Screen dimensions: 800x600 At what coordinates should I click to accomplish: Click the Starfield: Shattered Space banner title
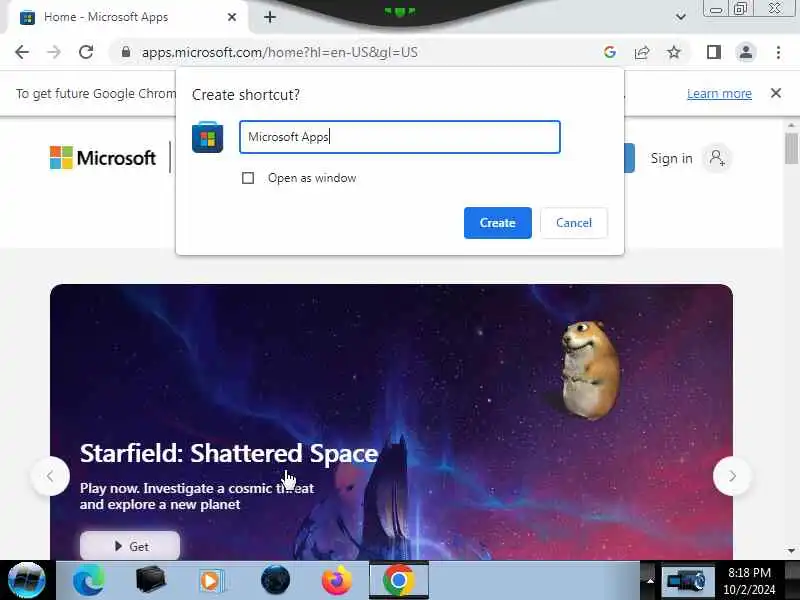229,453
